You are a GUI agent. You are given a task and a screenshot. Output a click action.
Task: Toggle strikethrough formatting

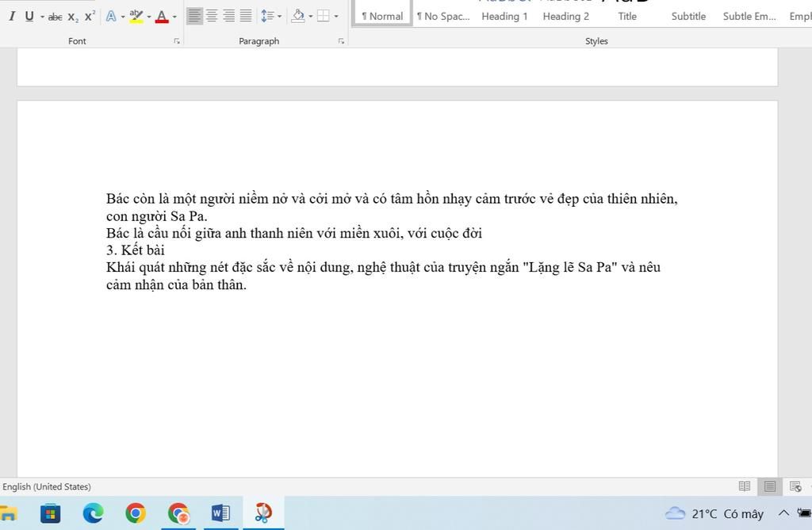(55, 17)
